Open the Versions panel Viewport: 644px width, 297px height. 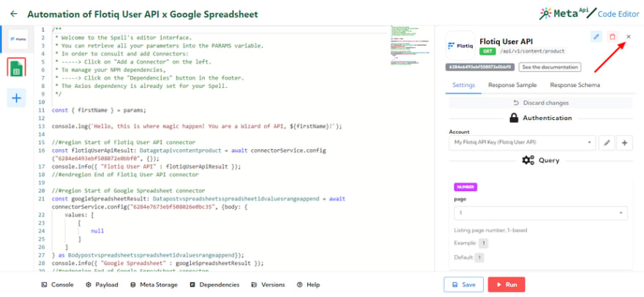(268, 285)
